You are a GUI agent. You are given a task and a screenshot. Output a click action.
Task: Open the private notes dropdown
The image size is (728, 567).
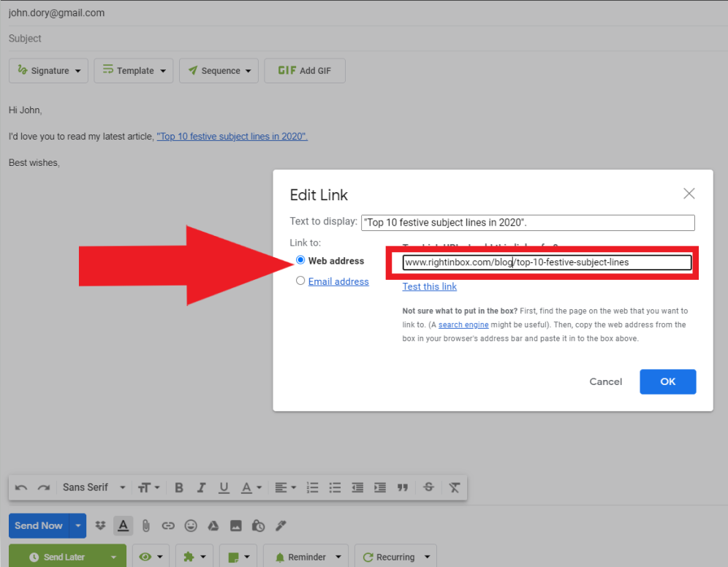click(238, 557)
